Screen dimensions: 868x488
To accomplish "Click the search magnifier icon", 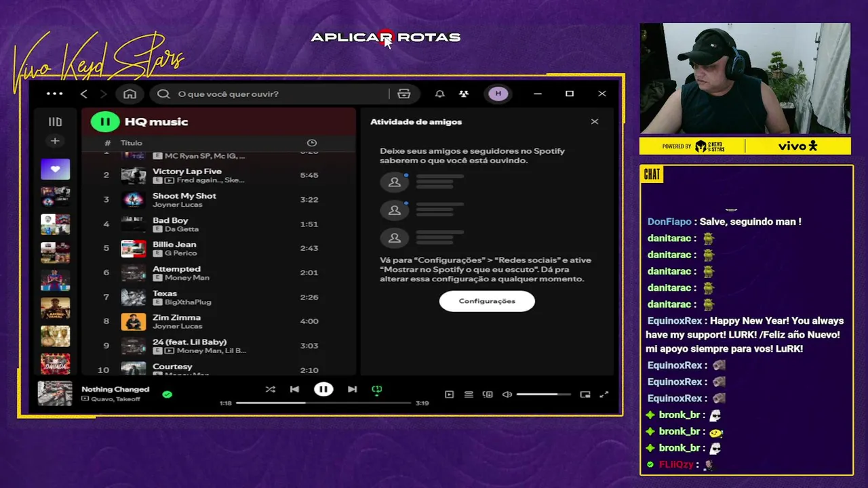I will 163,94.
